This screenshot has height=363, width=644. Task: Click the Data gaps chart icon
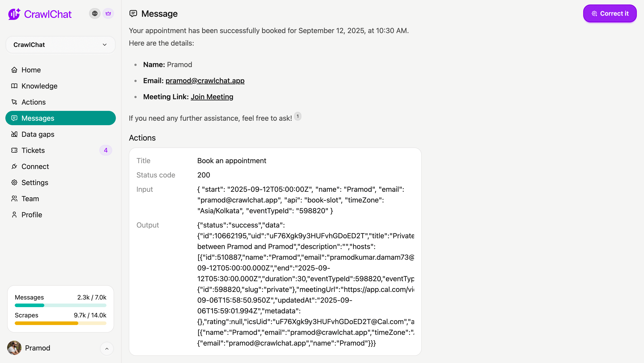tap(14, 134)
